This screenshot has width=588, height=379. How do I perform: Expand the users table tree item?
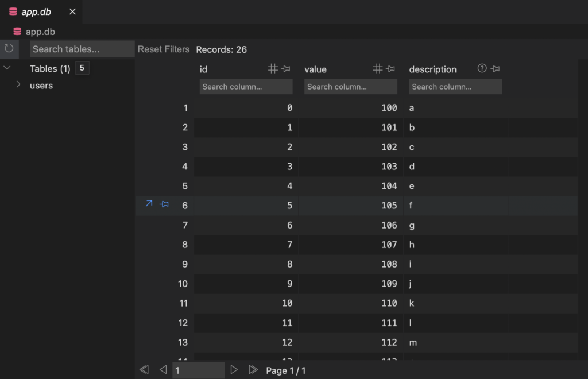18,85
